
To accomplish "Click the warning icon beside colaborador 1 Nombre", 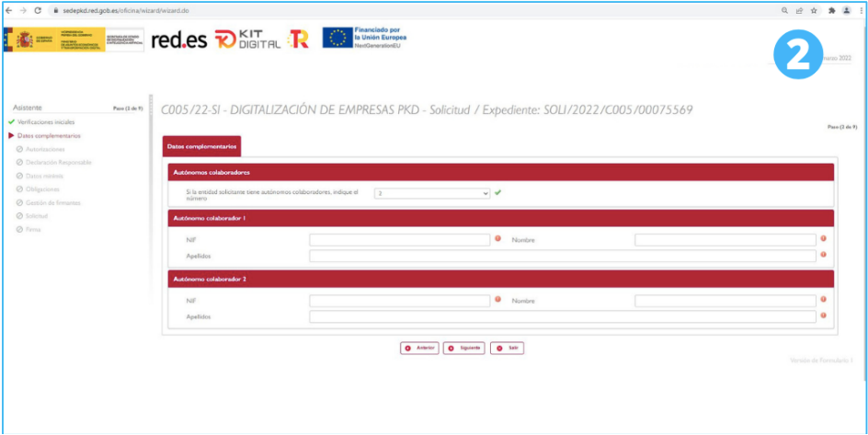I will click(x=823, y=238).
